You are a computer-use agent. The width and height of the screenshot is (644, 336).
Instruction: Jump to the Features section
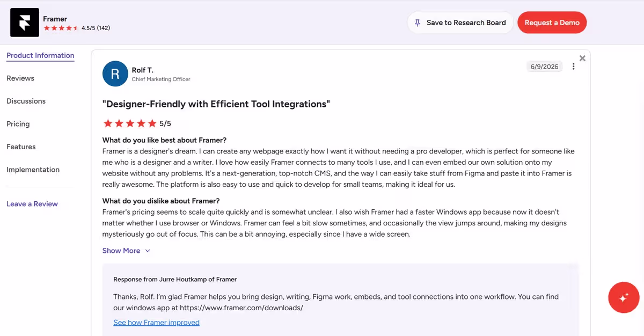click(x=21, y=147)
